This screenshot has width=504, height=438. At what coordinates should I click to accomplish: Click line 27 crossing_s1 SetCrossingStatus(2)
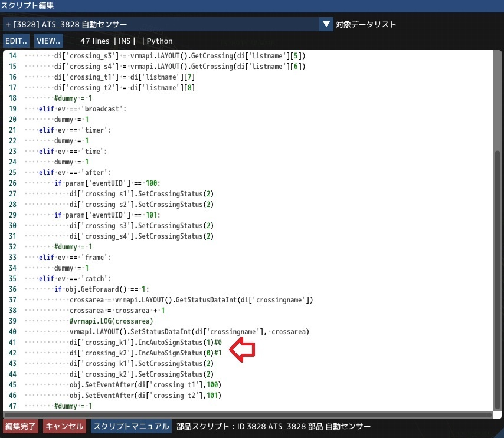point(142,193)
